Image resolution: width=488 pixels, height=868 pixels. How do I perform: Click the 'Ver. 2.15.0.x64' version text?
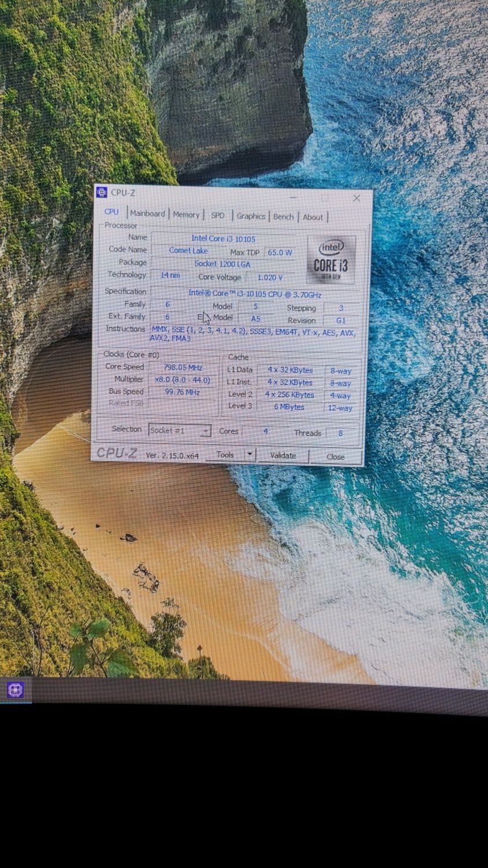point(172,455)
